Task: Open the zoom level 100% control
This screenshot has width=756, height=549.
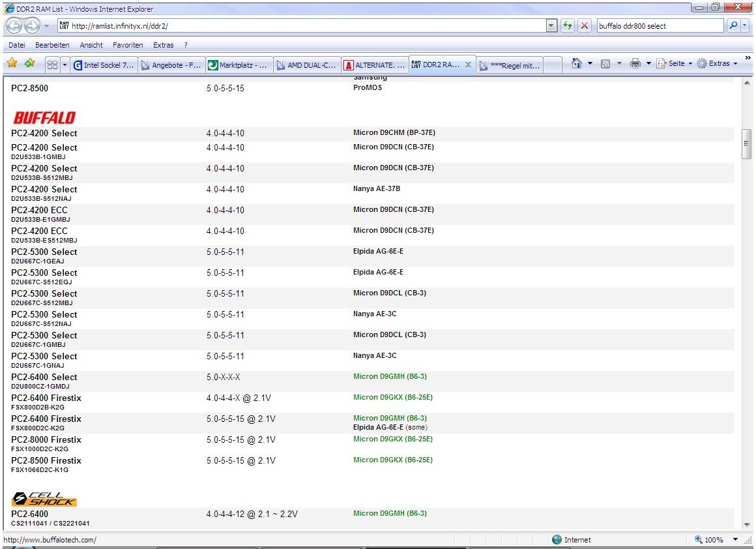Action: coord(709,540)
